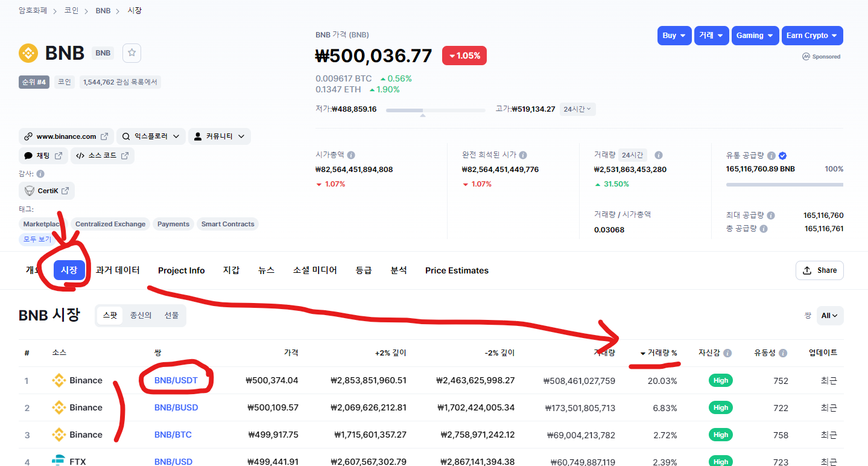Click the verified badge by 유통 공급량
The width and height of the screenshot is (868, 466).
click(782, 155)
